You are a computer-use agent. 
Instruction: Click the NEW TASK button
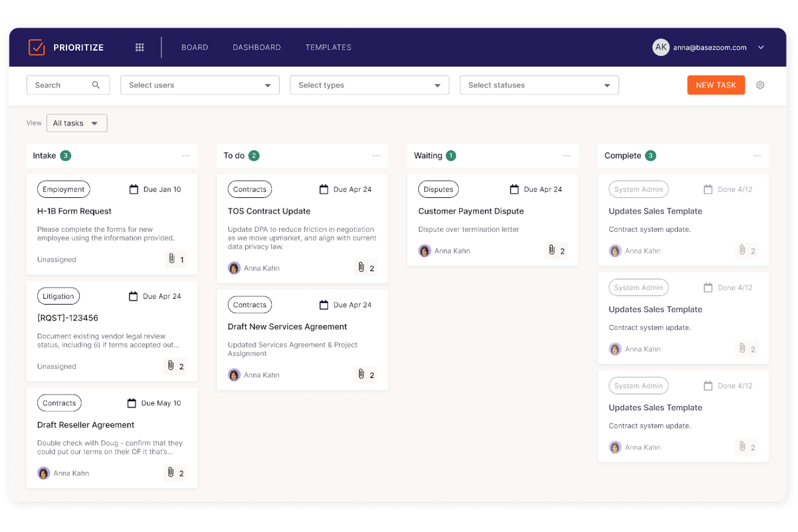tap(716, 85)
